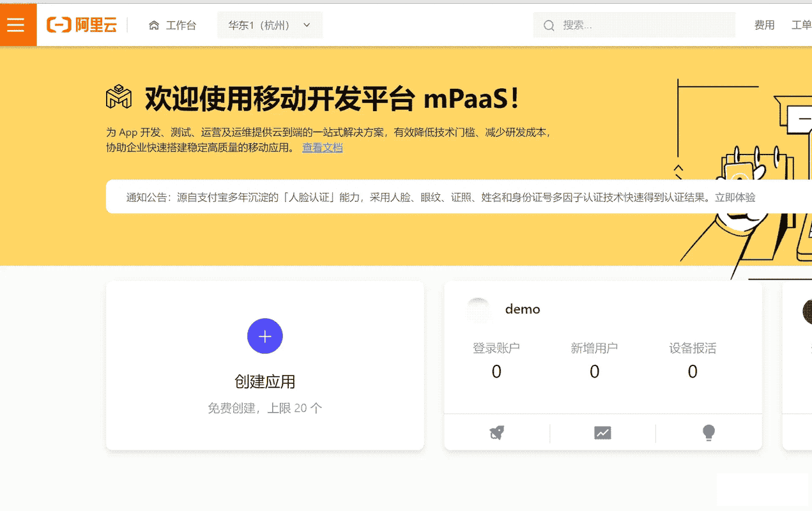The width and height of the screenshot is (812, 511).
Task: Open the demo app avatar
Action: tap(478, 309)
